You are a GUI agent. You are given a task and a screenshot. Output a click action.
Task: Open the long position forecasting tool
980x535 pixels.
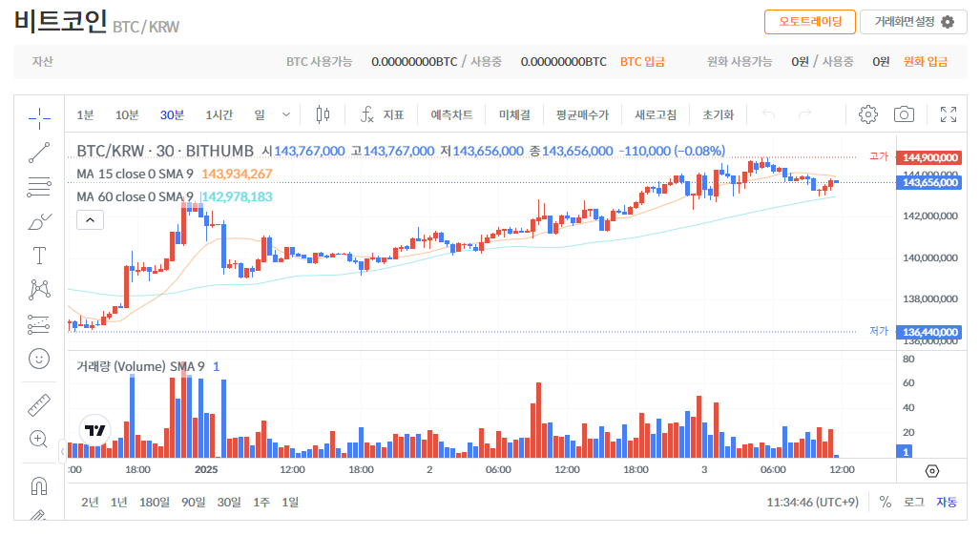(x=39, y=324)
